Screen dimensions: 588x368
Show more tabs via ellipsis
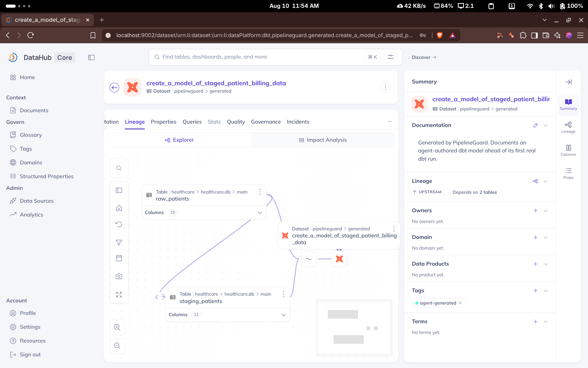tap(390, 122)
